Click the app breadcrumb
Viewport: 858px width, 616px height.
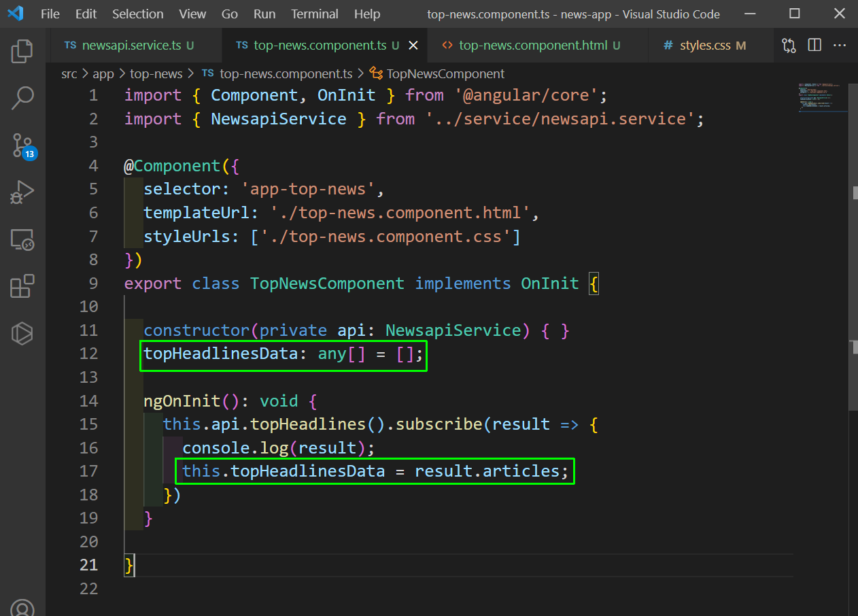(103, 73)
